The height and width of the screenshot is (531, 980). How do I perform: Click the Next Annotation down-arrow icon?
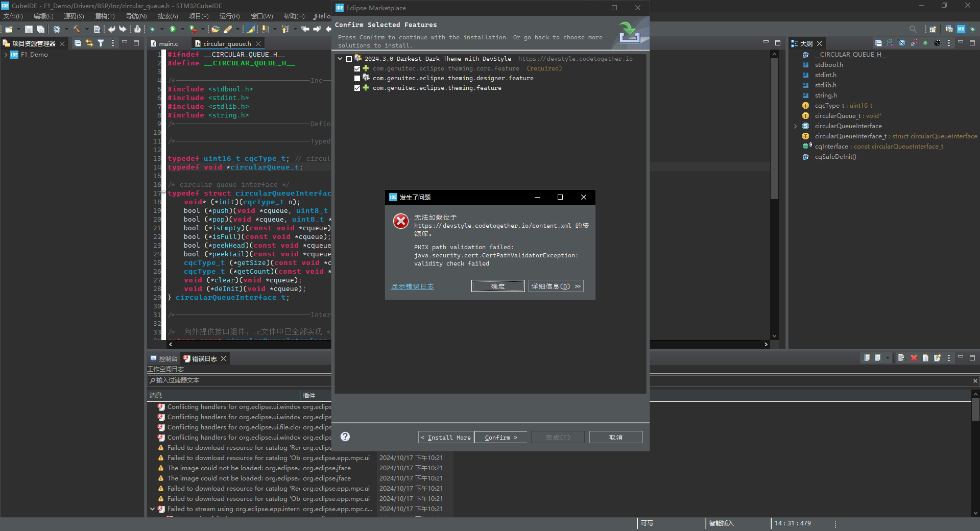point(265,29)
